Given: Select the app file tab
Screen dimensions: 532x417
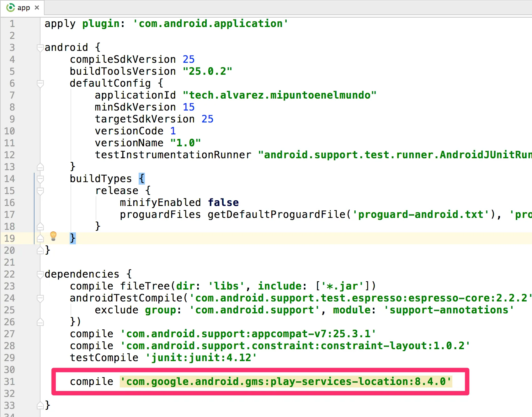Looking at the screenshot, I should tap(22, 8).
